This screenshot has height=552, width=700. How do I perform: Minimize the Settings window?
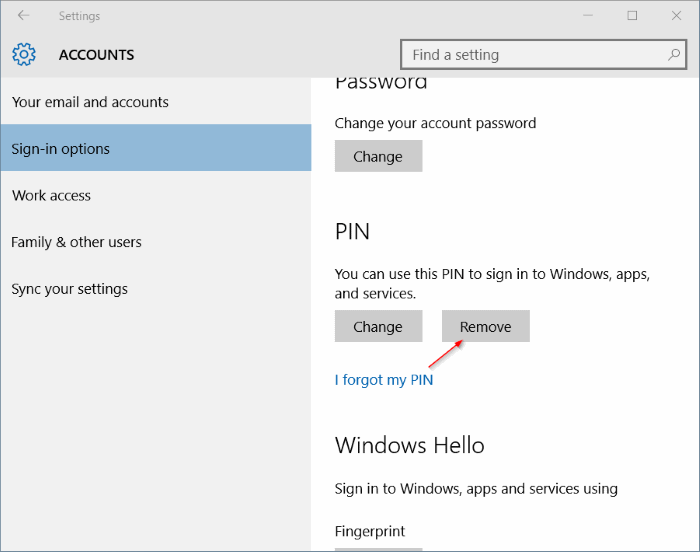click(x=586, y=16)
